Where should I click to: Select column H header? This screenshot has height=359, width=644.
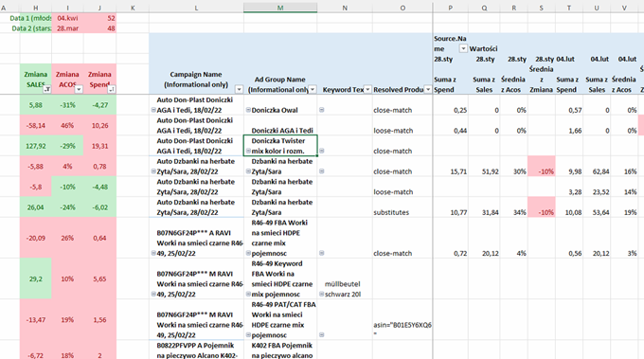pos(36,8)
